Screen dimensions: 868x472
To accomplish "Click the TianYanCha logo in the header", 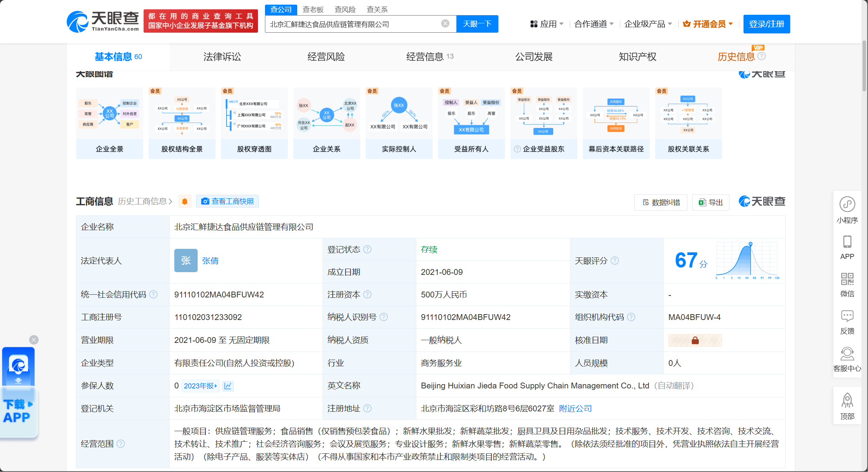I will (x=103, y=21).
